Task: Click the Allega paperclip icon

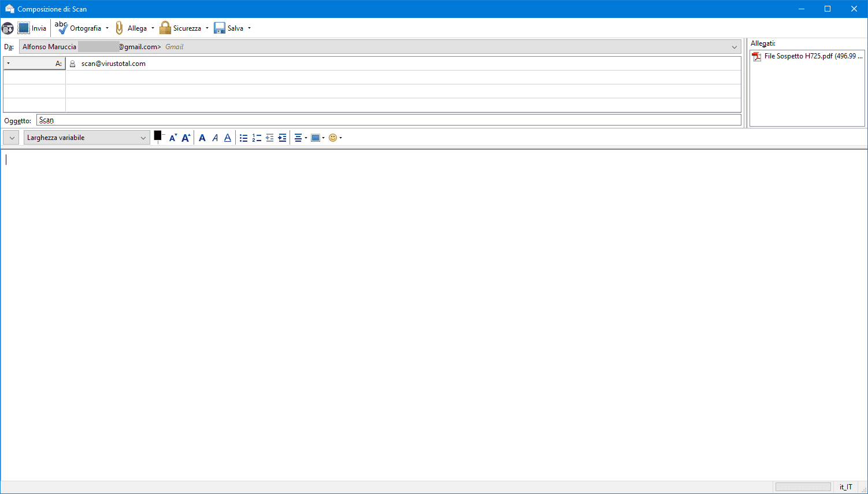Action: point(120,28)
